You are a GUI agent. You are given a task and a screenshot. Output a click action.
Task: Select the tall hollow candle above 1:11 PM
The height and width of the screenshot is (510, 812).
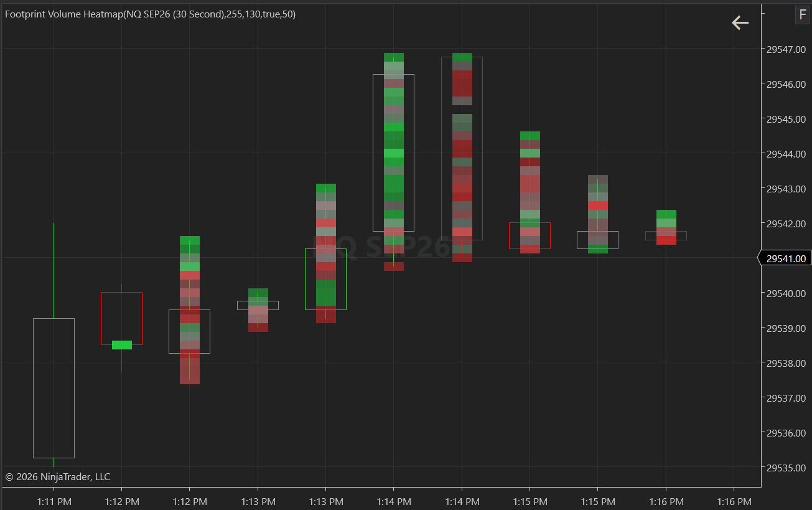tap(54, 388)
